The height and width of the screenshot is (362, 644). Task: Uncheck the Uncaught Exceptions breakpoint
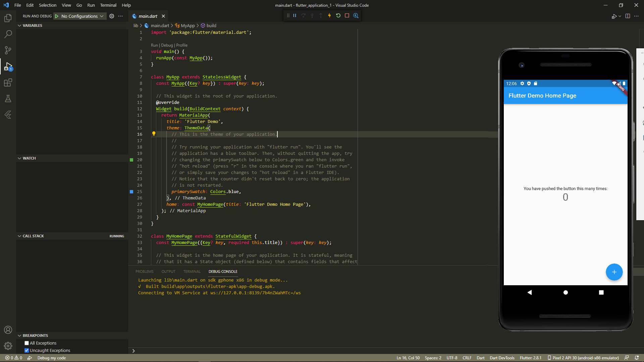point(27,350)
